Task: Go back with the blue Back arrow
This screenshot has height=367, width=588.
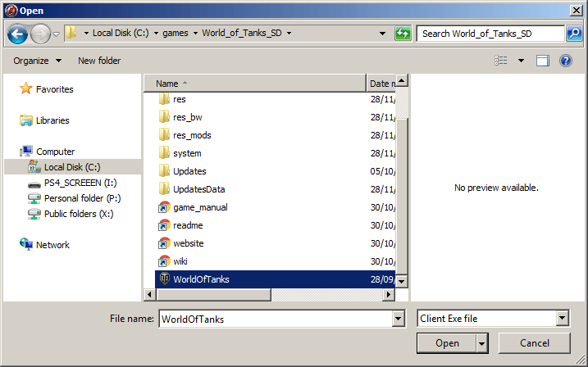Action: coord(17,34)
